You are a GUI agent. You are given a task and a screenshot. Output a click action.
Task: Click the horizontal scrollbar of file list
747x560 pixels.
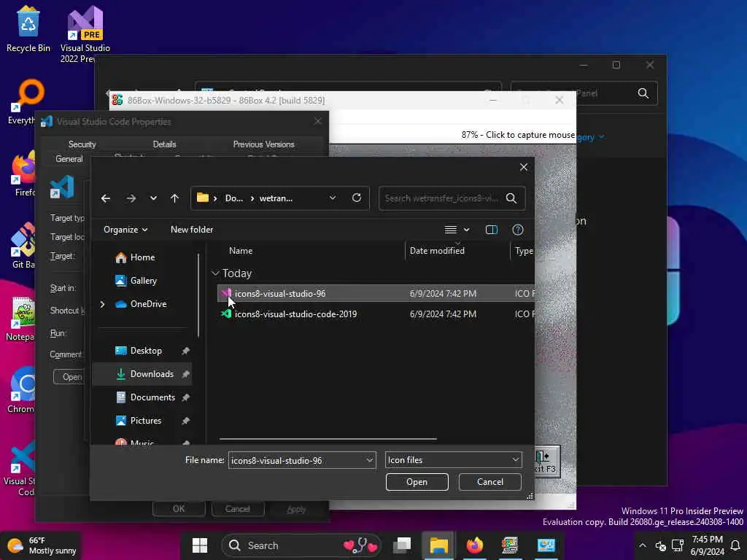328,439
